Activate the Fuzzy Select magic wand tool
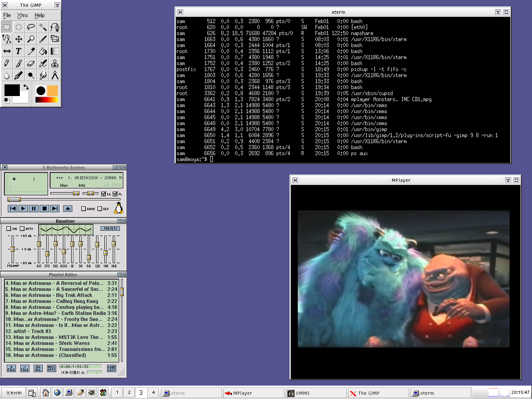This screenshot has width=532, height=399. [43, 27]
